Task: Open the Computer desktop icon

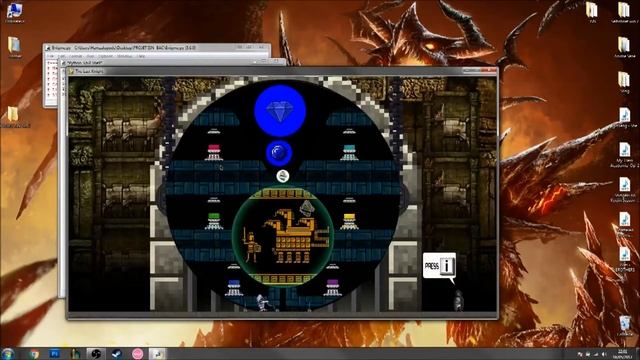Action: 15,12
